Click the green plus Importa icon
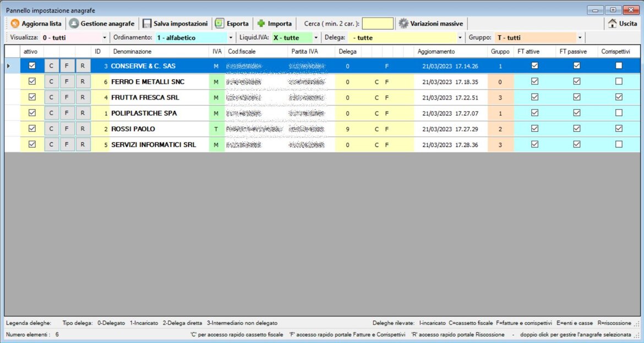Screen dimensions: 644x343 261,24
